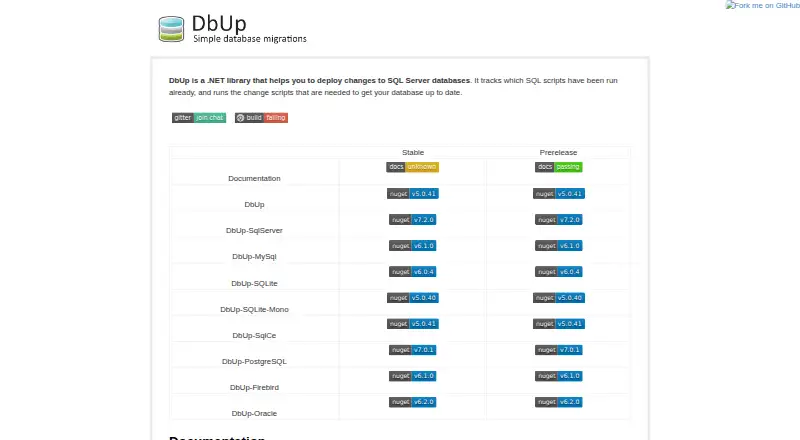800x440 pixels.
Task: Click Prerelease DbUp-SqlCe nuget v5.0.41 badge
Action: point(559,324)
